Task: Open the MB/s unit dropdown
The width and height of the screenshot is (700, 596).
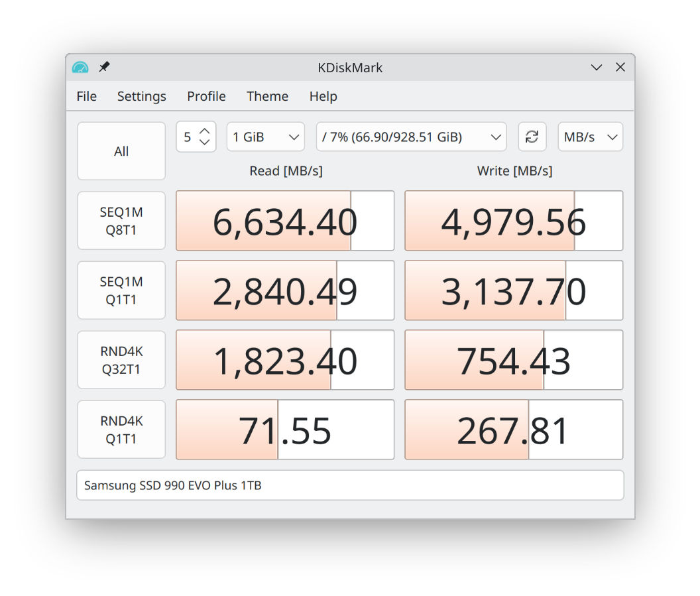Action: pyautogui.click(x=590, y=137)
